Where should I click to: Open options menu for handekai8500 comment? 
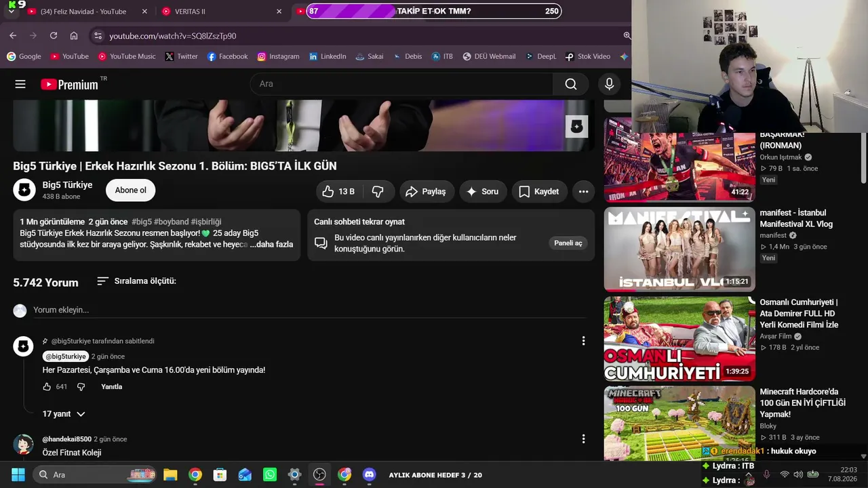click(583, 439)
